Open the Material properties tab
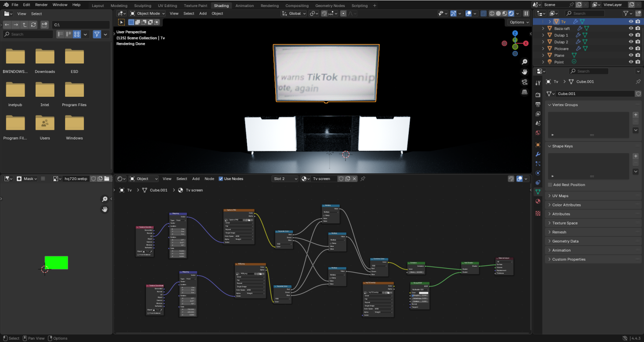The height and width of the screenshot is (342, 644). (538, 202)
